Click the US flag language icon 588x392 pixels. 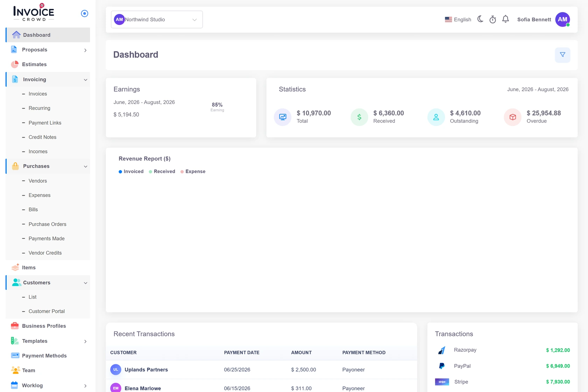tap(448, 20)
